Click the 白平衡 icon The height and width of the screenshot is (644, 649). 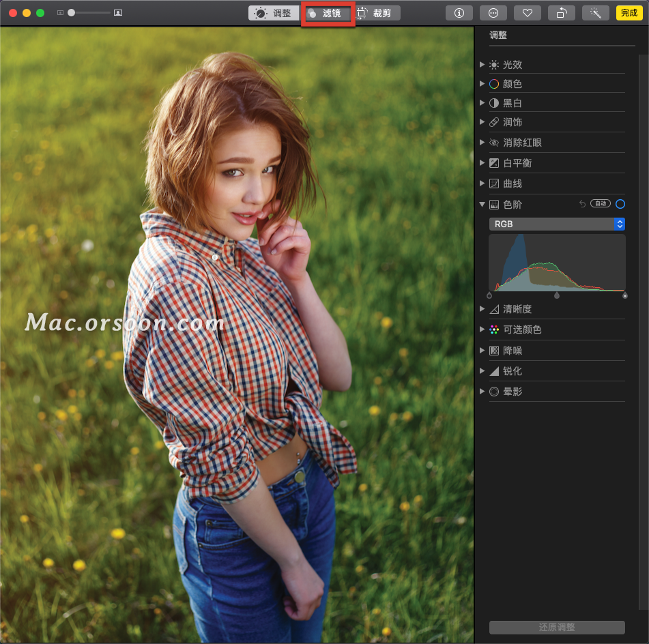pyautogui.click(x=494, y=163)
